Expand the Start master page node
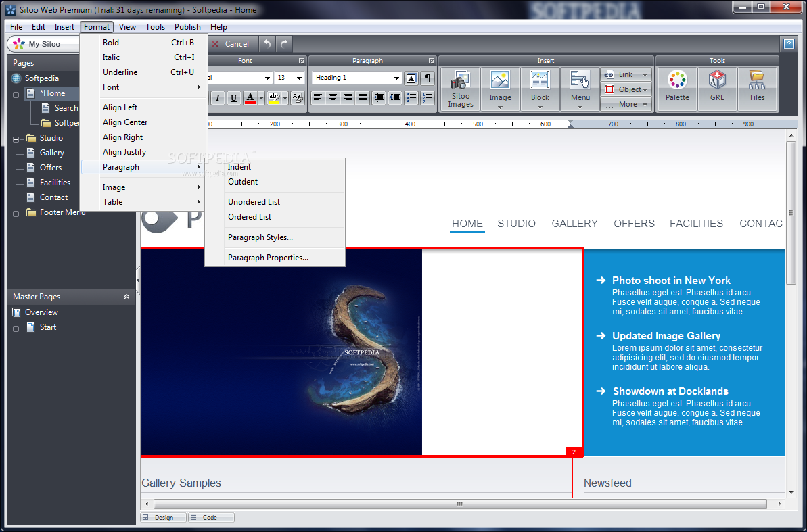This screenshot has width=807, height=532. pos(16,329)
